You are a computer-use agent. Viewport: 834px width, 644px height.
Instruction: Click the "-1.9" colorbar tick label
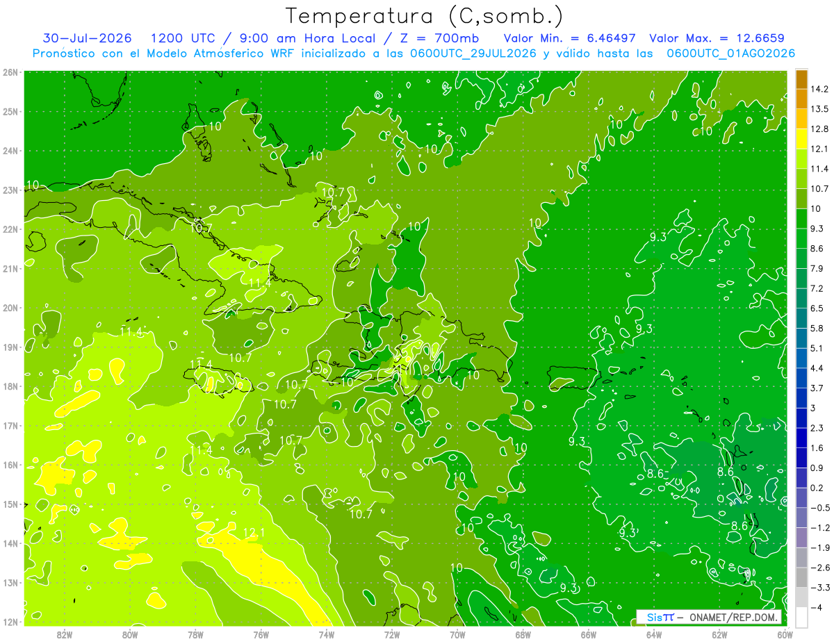[x=820, y=547]
